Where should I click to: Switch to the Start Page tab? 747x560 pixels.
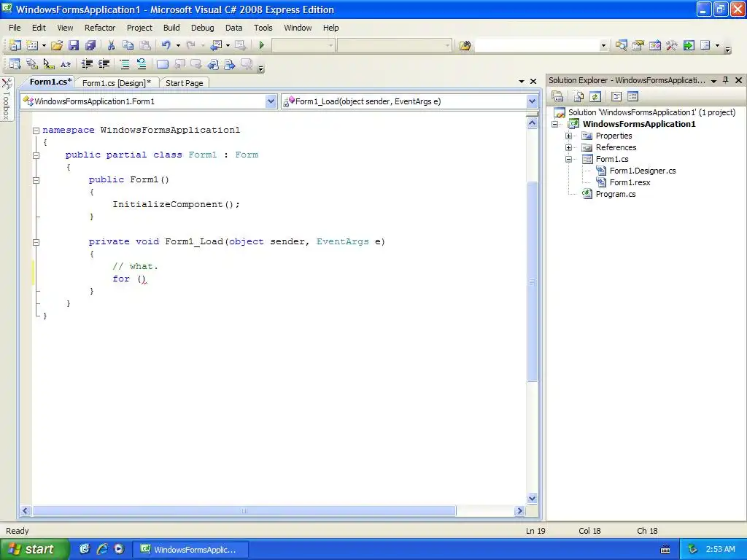coord(185,83)
